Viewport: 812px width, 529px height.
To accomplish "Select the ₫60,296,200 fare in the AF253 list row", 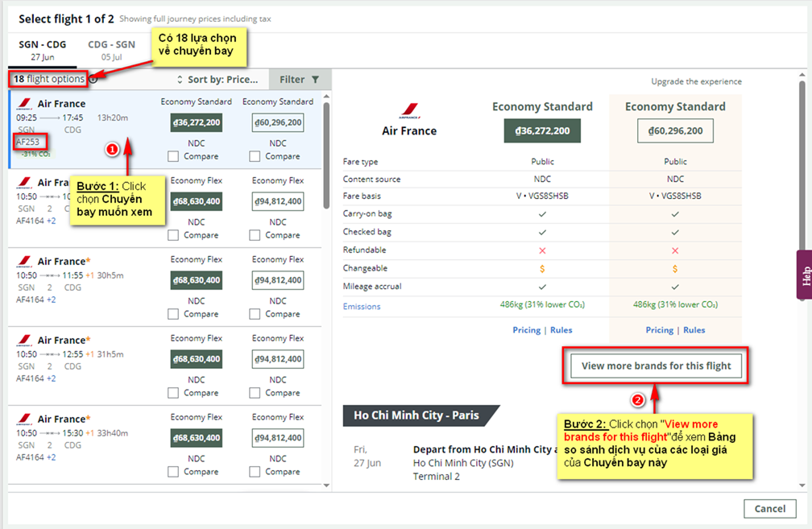I will click(x=278, y=122).
